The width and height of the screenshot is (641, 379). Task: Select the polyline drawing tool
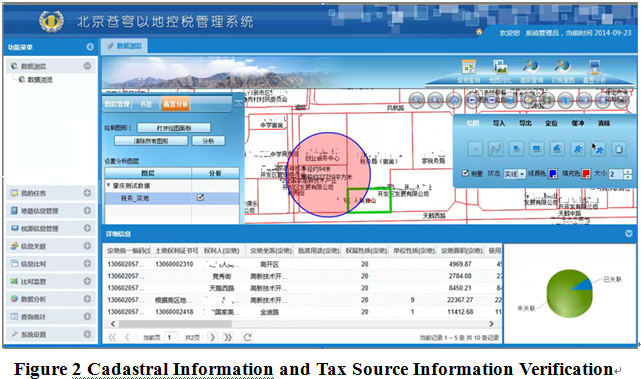pos(495,149)
